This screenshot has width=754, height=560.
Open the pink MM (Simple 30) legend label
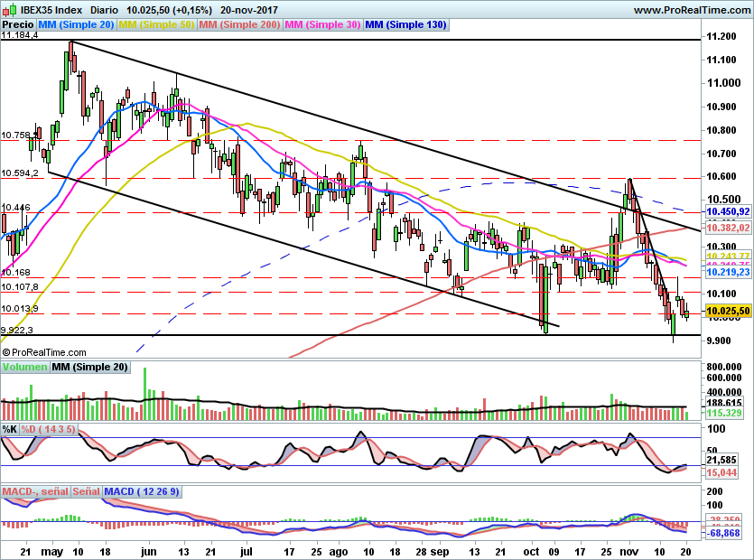[322, 24]
